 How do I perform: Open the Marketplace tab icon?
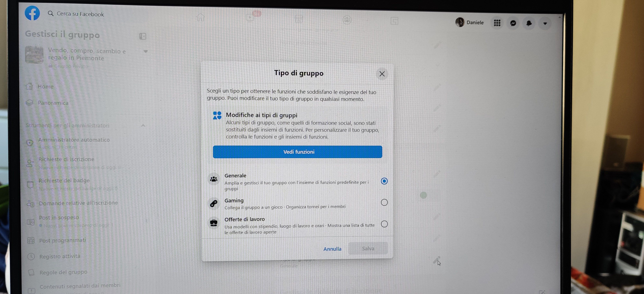pos(299,19)
